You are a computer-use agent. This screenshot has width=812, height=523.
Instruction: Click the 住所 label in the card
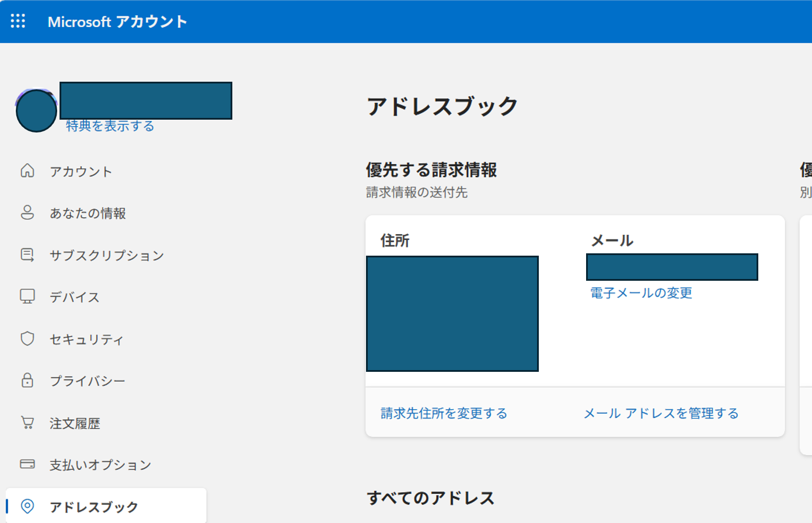395,240
